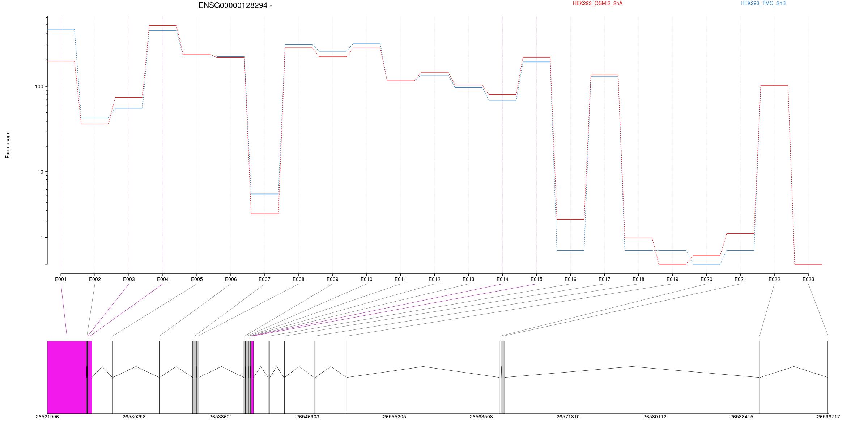This screenshot has width=868, height=434.
Task: Click exon label E009
Action: [x=332, y=279]
